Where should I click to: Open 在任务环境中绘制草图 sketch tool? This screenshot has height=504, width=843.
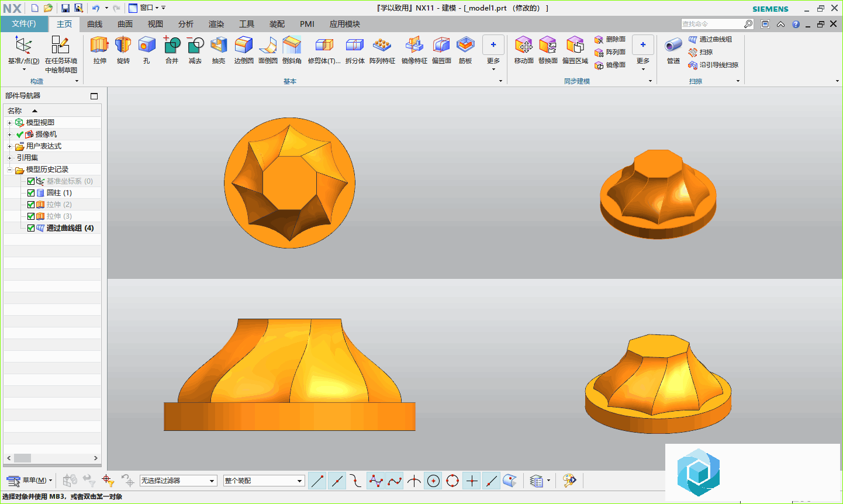click(x=61, y=54)
